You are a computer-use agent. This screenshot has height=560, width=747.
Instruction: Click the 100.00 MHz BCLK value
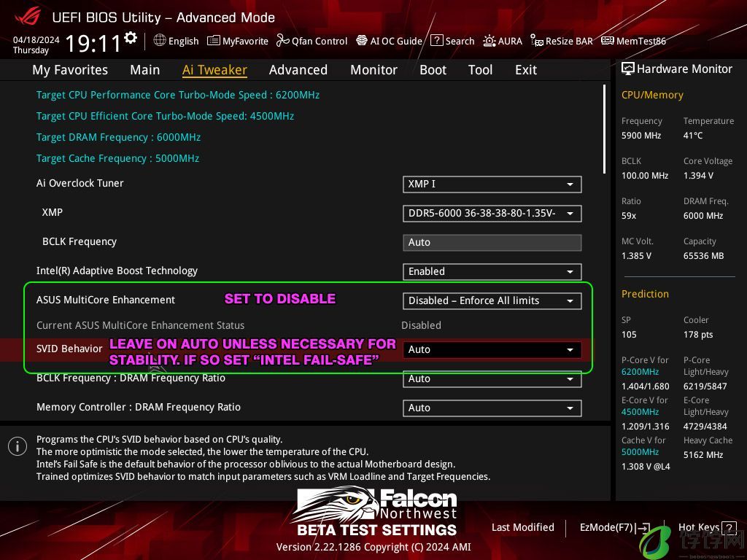tap(645, 175)
